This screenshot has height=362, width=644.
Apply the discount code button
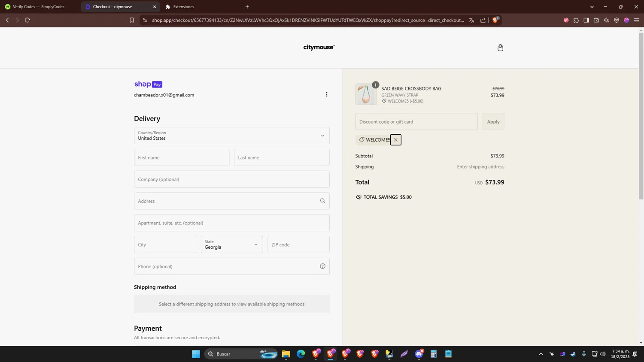pyautogui.click(x=493, y=122)
